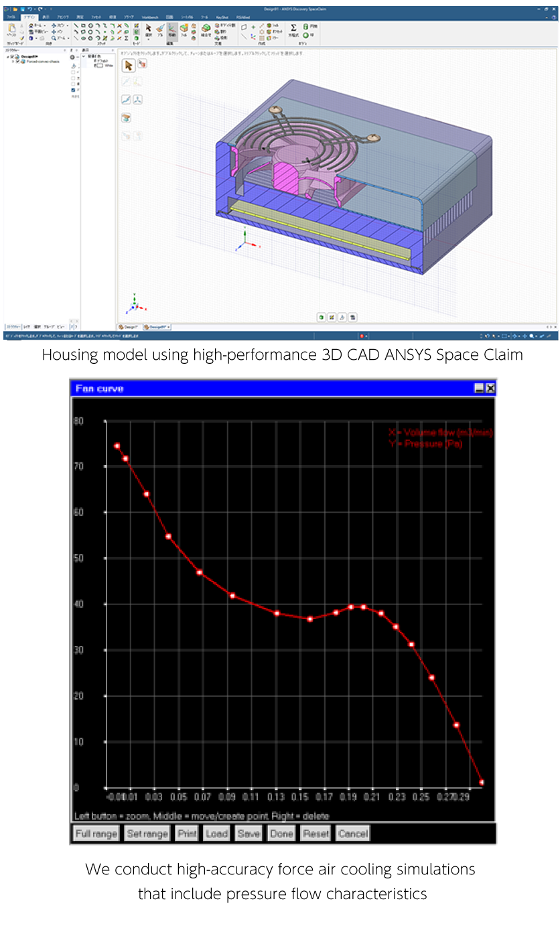Screen dimensions: 560x928
Task: Toggle the checked box in the layers column
Action: [x=73, y=89]
